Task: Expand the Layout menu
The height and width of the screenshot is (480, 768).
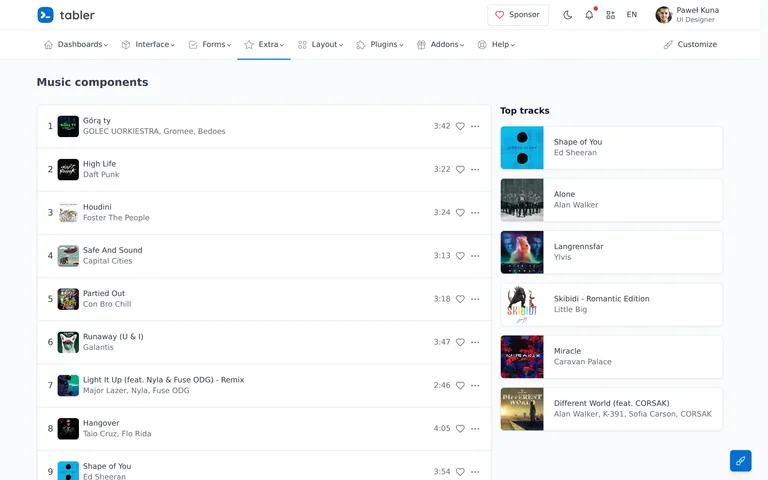Action: pyautogui.click(x=320, y=45)
